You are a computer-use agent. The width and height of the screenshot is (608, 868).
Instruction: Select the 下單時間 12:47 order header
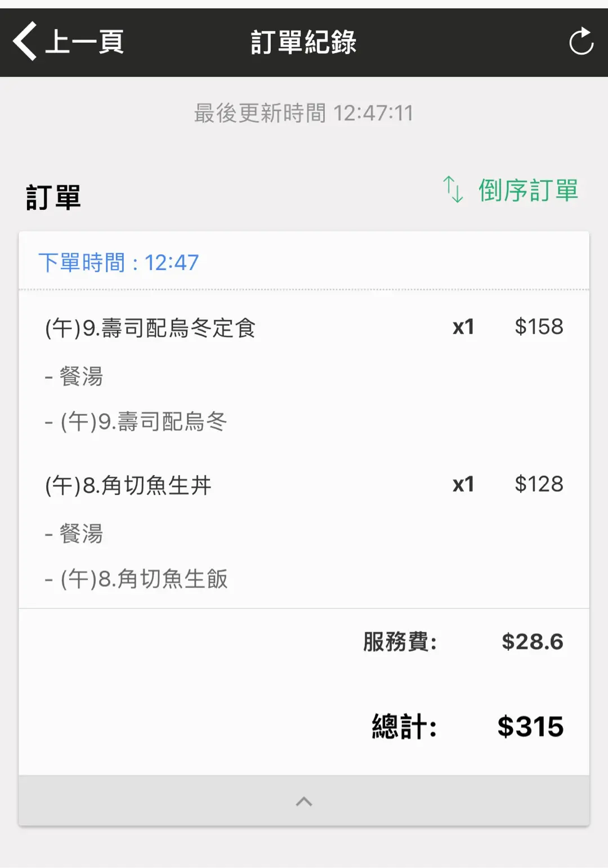coord(119,263)
